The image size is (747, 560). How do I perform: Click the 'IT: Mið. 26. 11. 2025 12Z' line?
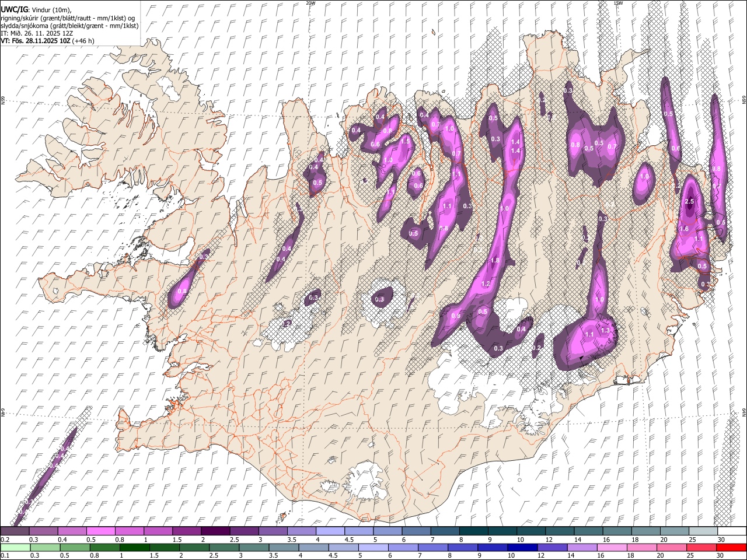coord(37,33)
